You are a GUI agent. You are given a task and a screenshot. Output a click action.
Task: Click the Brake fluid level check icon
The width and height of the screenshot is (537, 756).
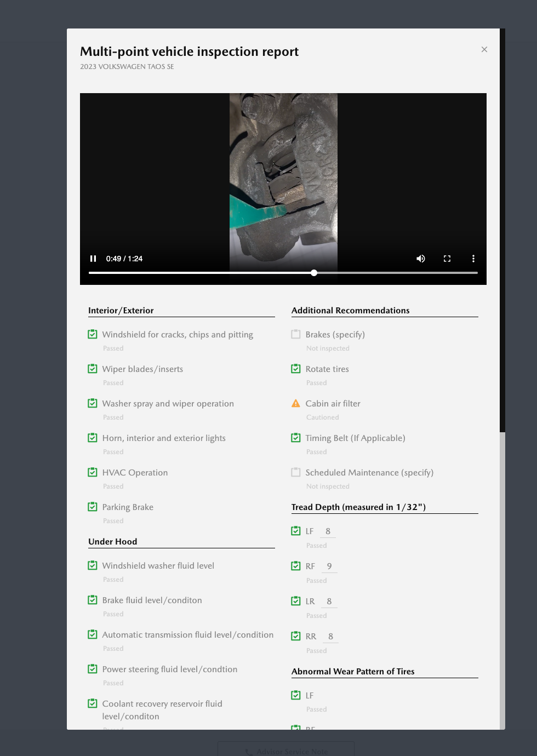(93, 600)
